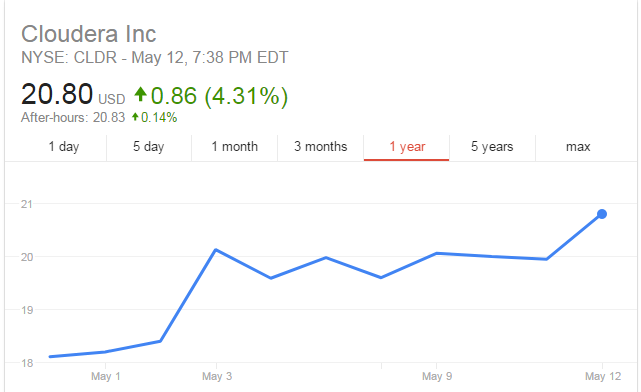Screen dimensions: 641x392
Task: Click the NYSE: CLDR ticker text
Action: [69, 58]
